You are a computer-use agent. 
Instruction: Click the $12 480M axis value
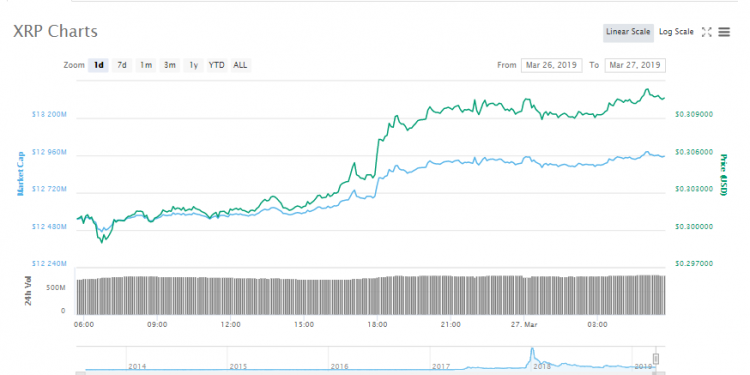(x=49, y=227)
